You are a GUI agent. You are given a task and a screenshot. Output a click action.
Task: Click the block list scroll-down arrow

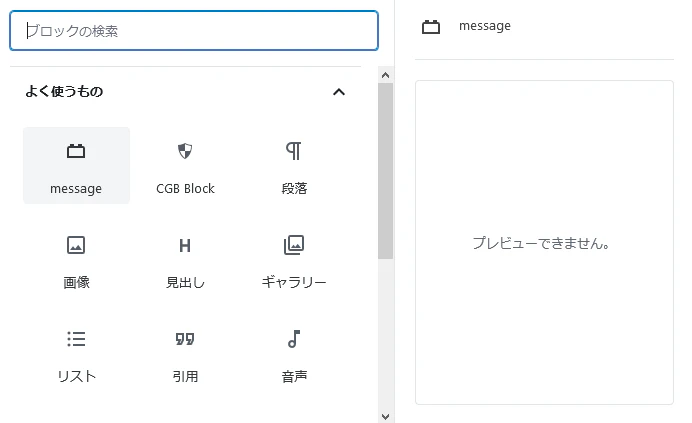click(385, 416)
